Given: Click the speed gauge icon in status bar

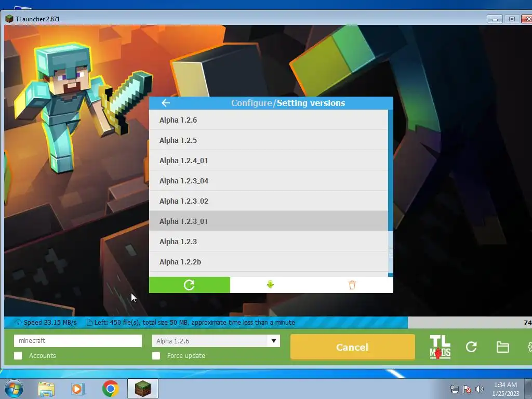Looking at the screenshot, I should click(x=18, y=322).
